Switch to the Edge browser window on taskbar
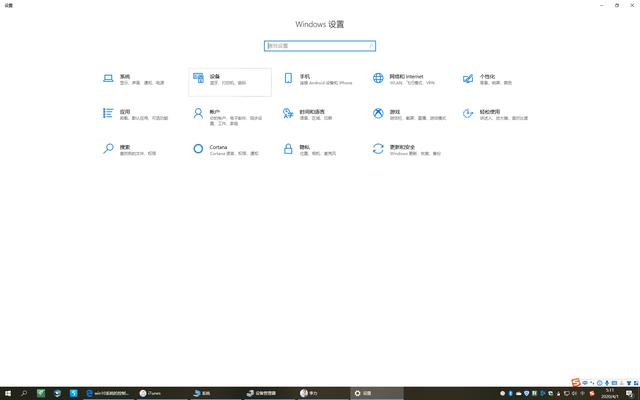This screenshot has width=640, height=400. tap(108, 393)
